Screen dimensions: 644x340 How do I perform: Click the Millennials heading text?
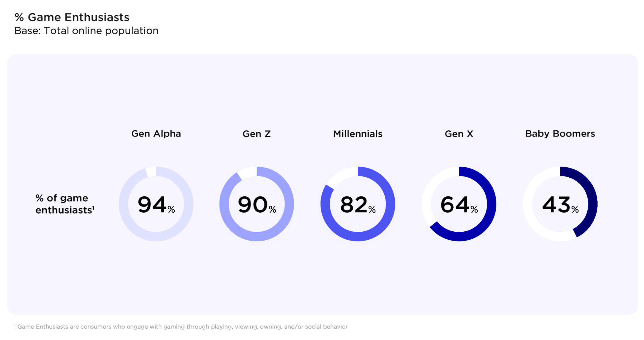(358, 134)
